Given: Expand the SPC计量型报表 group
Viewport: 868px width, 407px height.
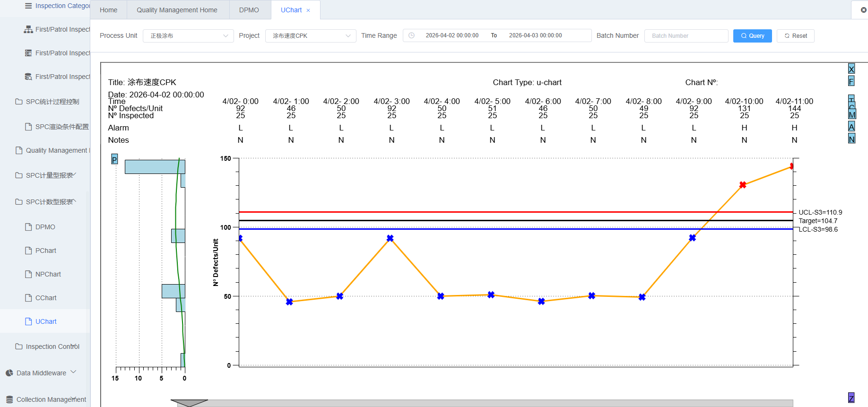Looking at the screenshot, I should pyautogui.click(x=45, y=175).
